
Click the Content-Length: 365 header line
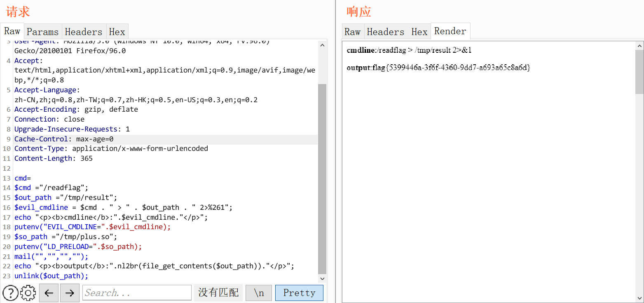54,159
